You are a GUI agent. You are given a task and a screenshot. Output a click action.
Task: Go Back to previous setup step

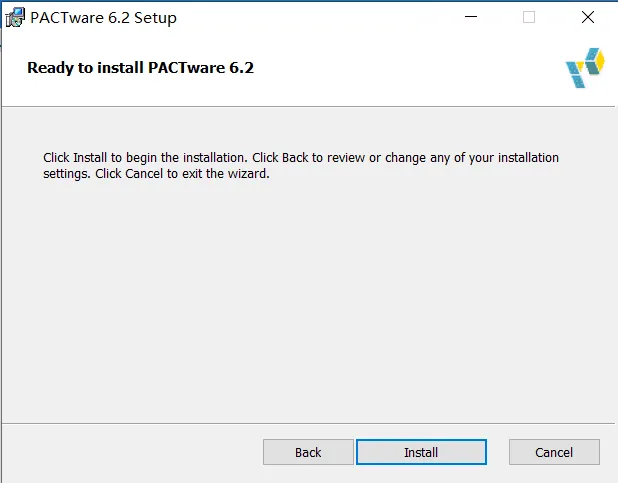click(308, 452)
